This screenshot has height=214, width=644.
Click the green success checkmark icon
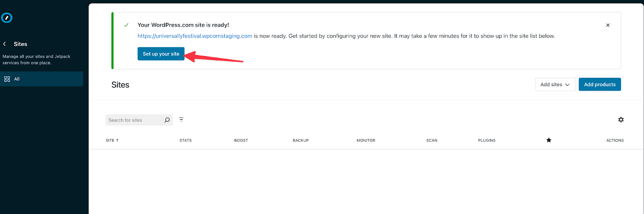pyautogui.click(x=126, y=25)
